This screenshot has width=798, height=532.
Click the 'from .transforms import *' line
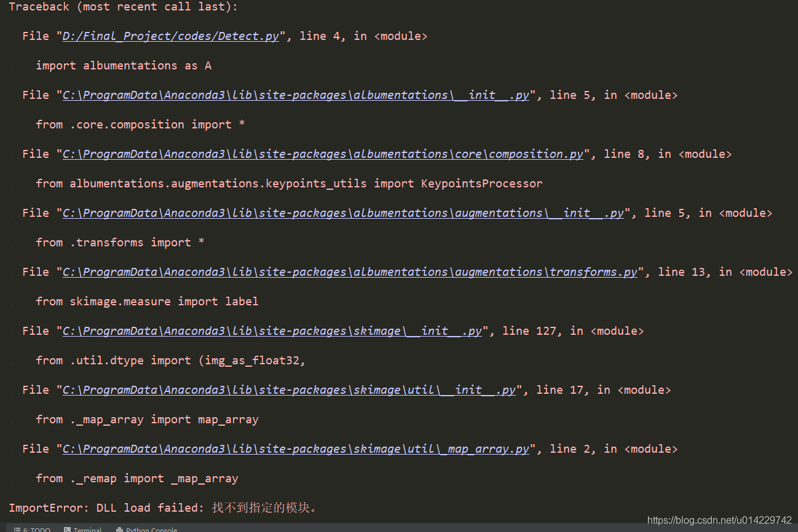(120, 243)
